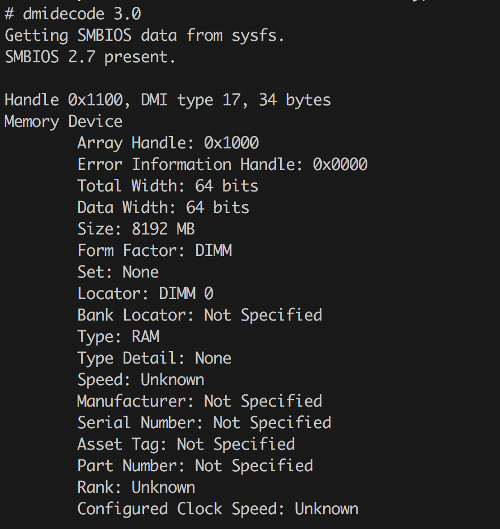
Task: Click the Configured Clock Speed line
Action: pos(218,509)
